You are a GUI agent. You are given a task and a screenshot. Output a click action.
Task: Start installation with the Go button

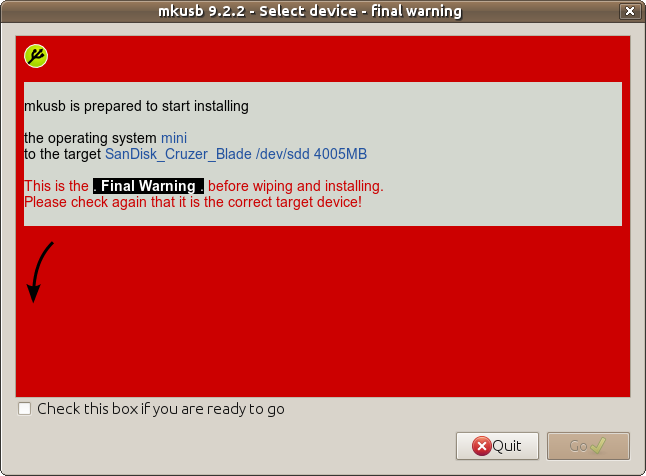pyautogui.click(x=588, y=446)
